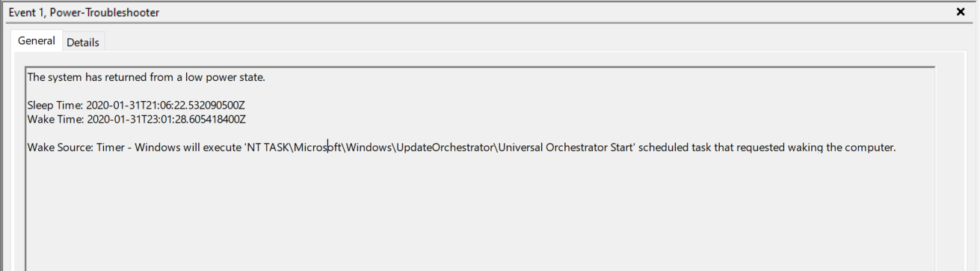The height and width of the screenshot is (271, 980).
Task: Close the Event 1 Power-Troubleshooter pane
Action: point(961,12)
